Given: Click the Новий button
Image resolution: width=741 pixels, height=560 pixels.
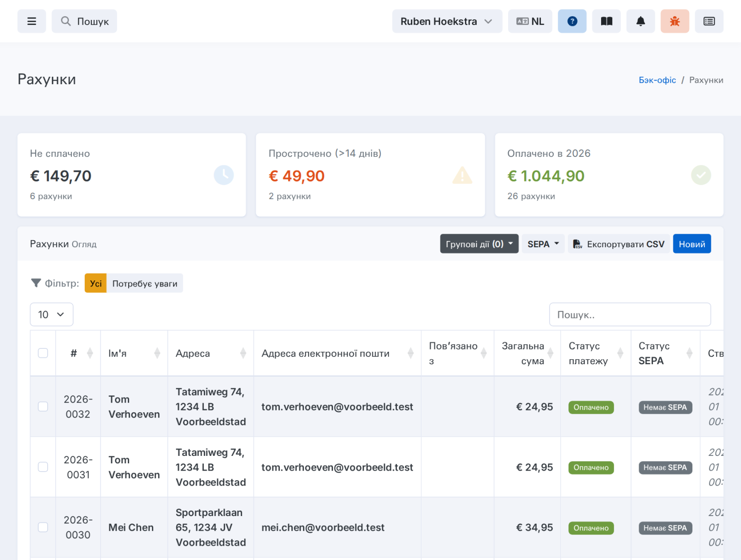Looking at the screenshot, I should click(692, 244).
